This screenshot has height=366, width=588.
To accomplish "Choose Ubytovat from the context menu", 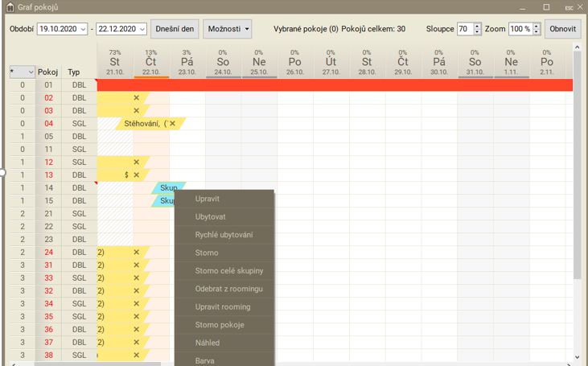I will pos(210,217).
